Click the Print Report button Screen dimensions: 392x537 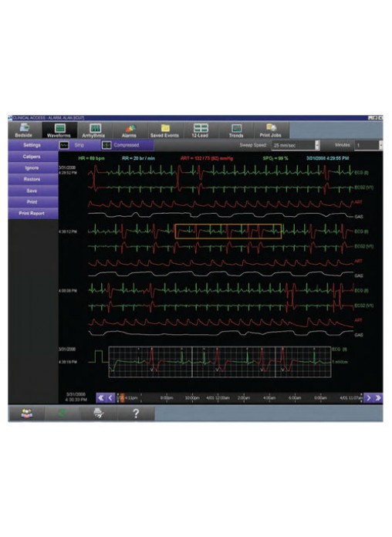click(x=33, y=214)
